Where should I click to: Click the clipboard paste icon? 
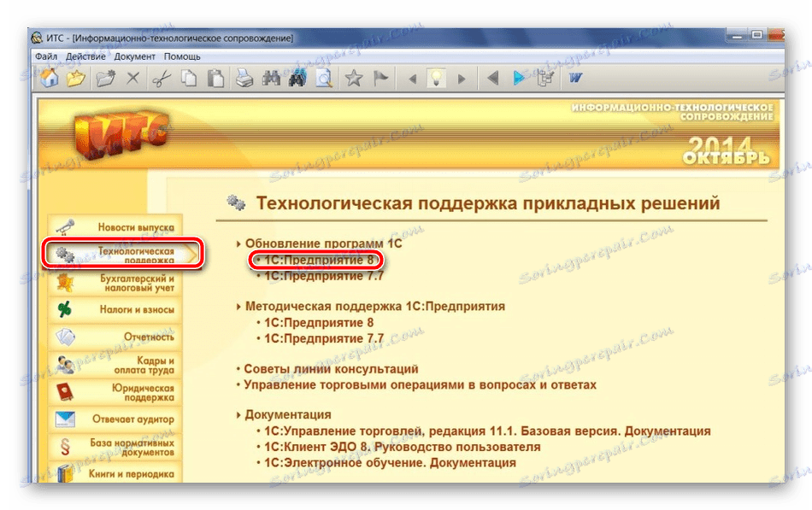[215, 79]
